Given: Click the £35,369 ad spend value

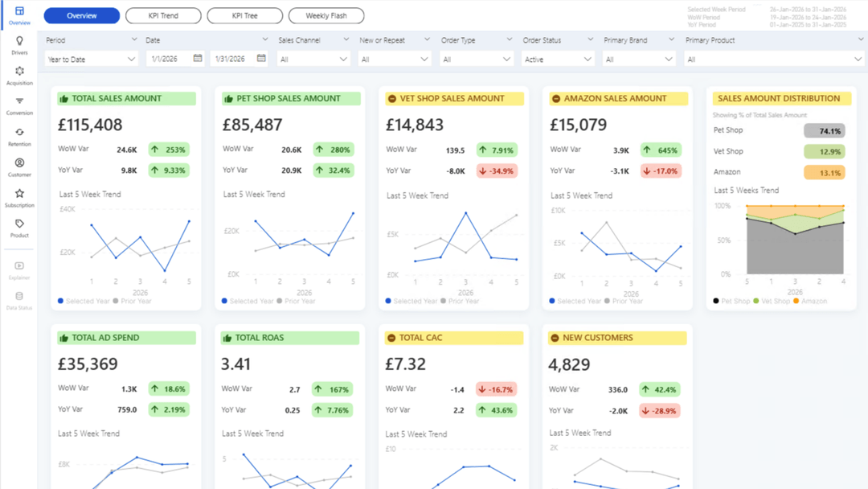Looking at the screenshot, I should coord(88,364).
